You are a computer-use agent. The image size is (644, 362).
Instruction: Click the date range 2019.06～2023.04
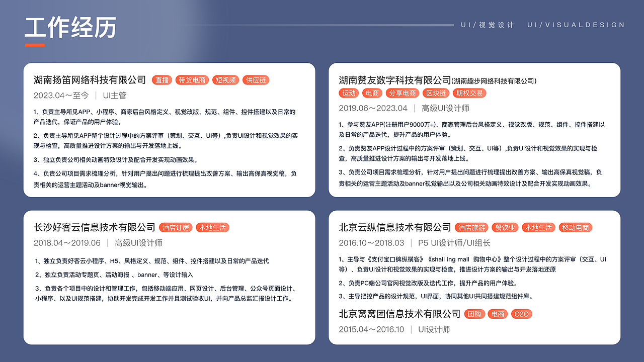(x=373, y=108)
